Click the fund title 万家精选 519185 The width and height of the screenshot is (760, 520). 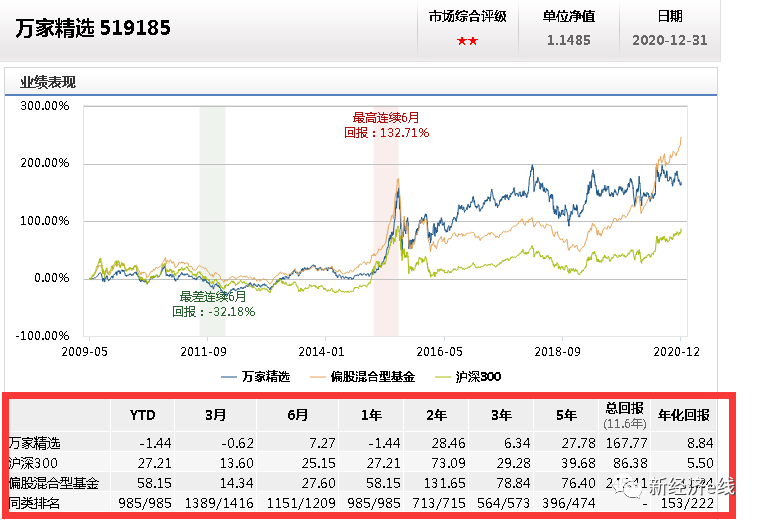pos(93,28)
